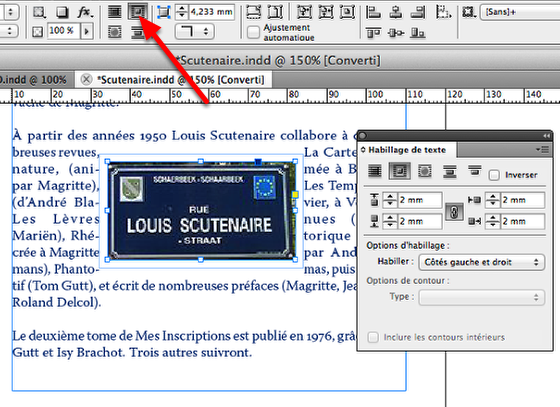This screenshot has height=407, width=560.
Task: Select no wrap in Habillage de texte panel
Action: click(x=374, y=171)
